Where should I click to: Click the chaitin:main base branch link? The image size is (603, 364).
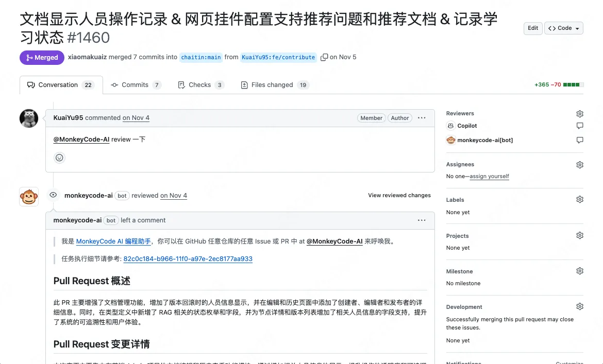[201, 57]
